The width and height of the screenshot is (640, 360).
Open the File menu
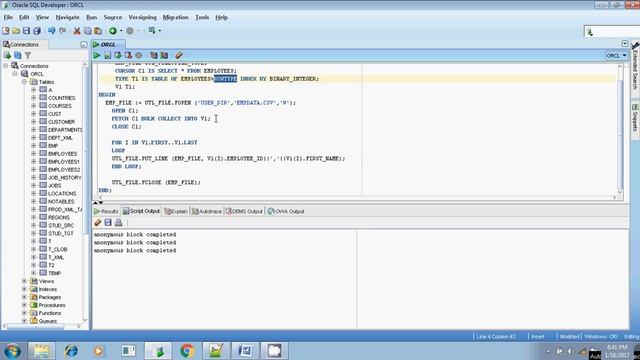pyautogui.click(x=8, y=18)
